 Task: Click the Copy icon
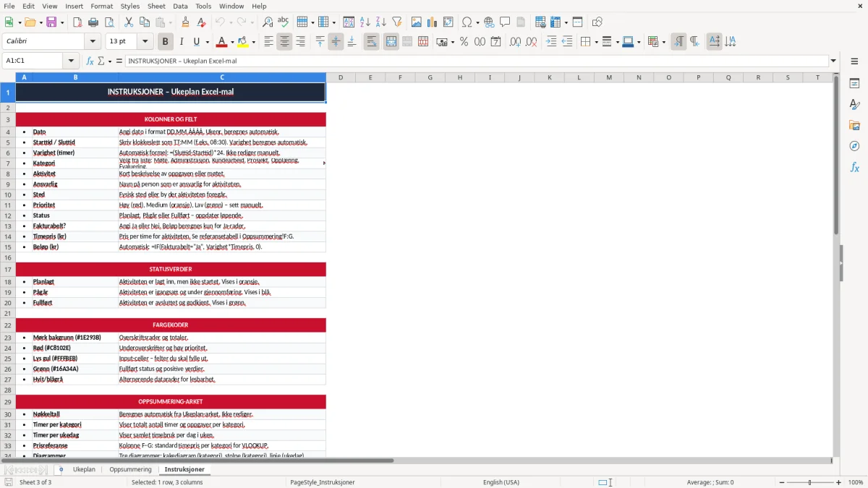pyautogui.click(x=145, y=22)
